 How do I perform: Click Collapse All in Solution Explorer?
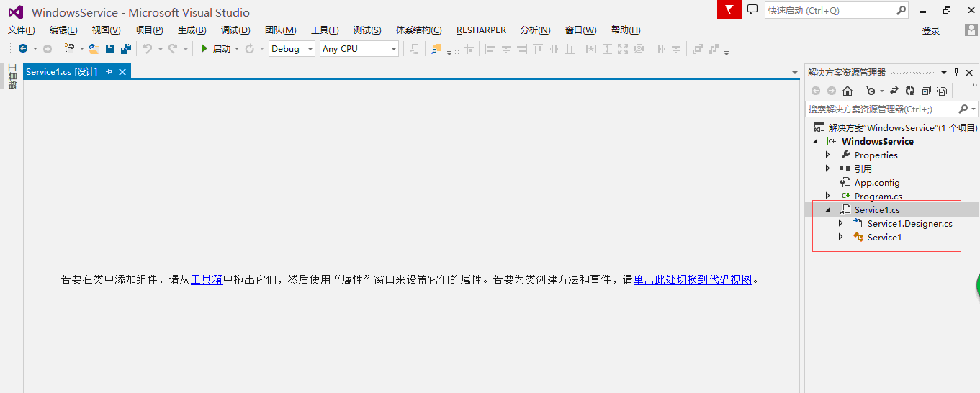tap(926, 91)
